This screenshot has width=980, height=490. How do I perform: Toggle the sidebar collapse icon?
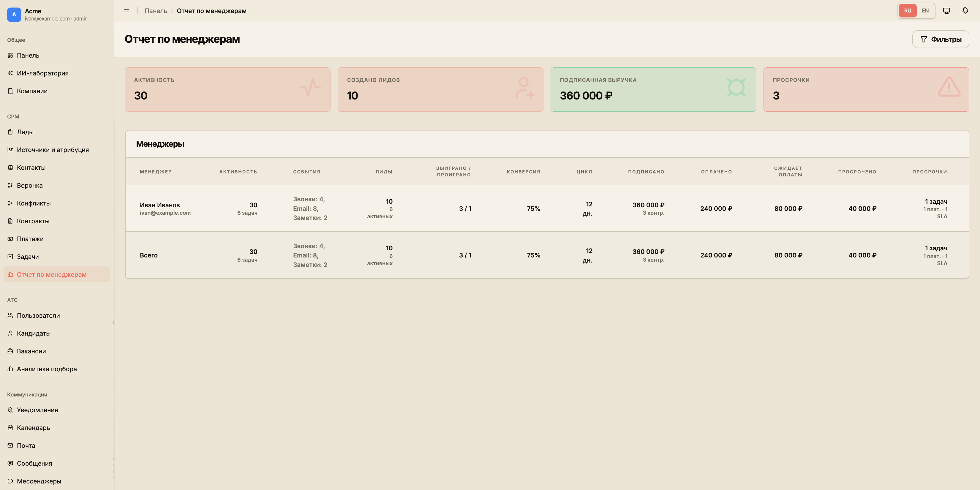tap(127, 11)
